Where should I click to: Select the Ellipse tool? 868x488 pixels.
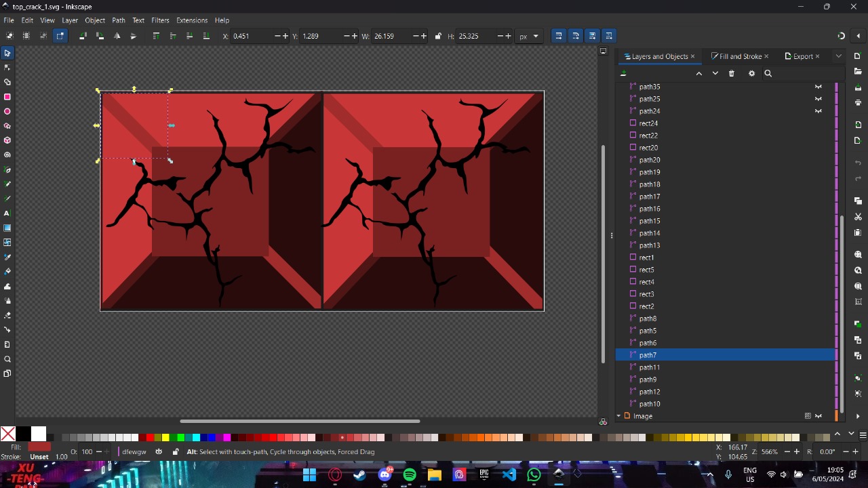[7, 111]
